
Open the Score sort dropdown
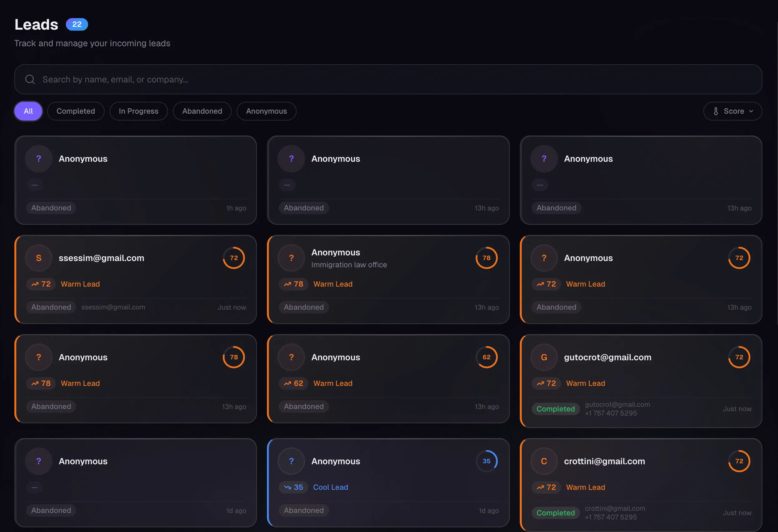pos(732,111)
